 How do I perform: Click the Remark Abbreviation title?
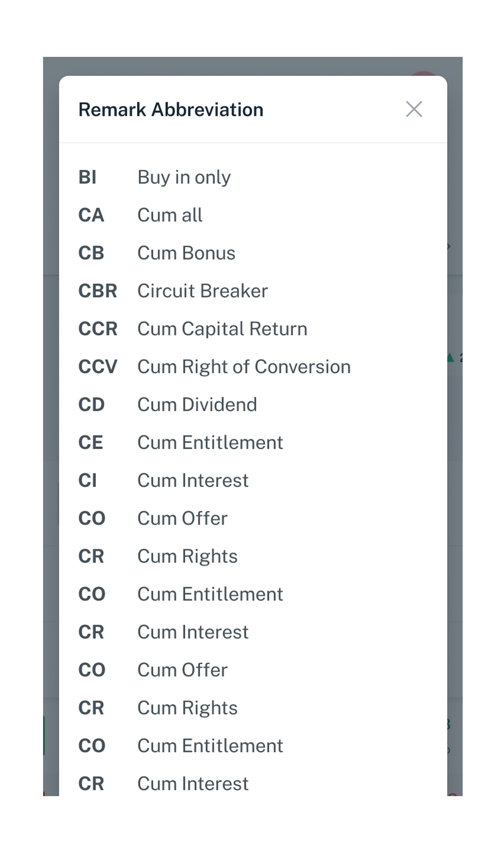pyautogui.click(x=171, y=110)
